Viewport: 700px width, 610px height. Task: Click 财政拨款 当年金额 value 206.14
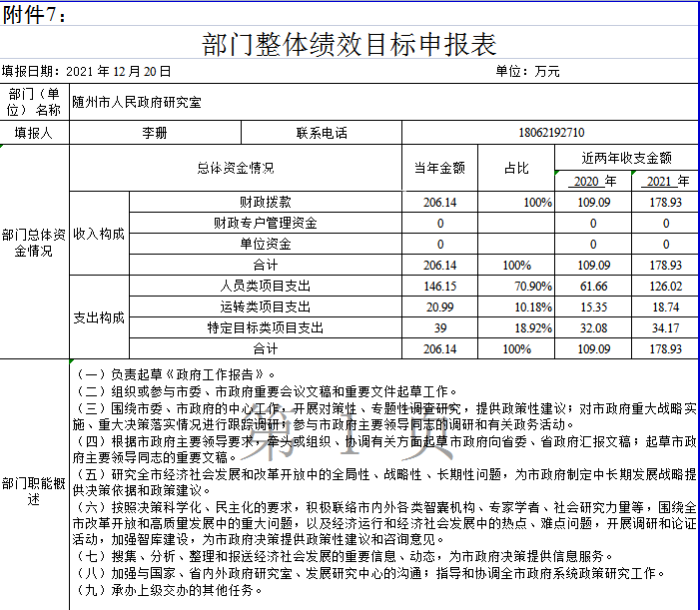(439, 202)
